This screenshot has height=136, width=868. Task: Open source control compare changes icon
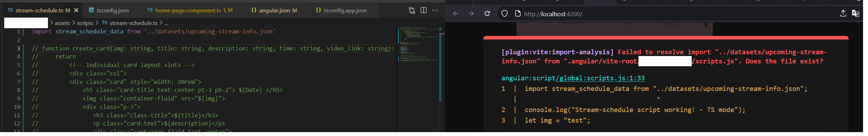coord(412,11)
